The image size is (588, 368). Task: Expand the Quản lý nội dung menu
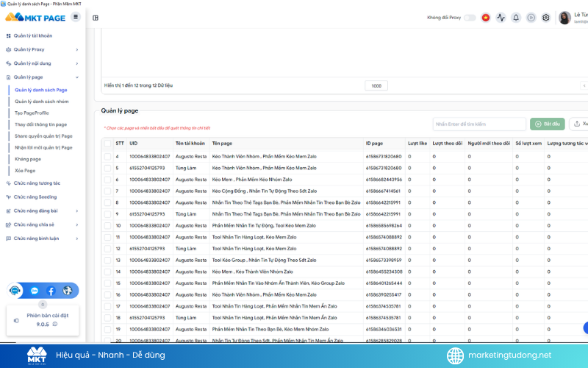click(x=43, y=63)
